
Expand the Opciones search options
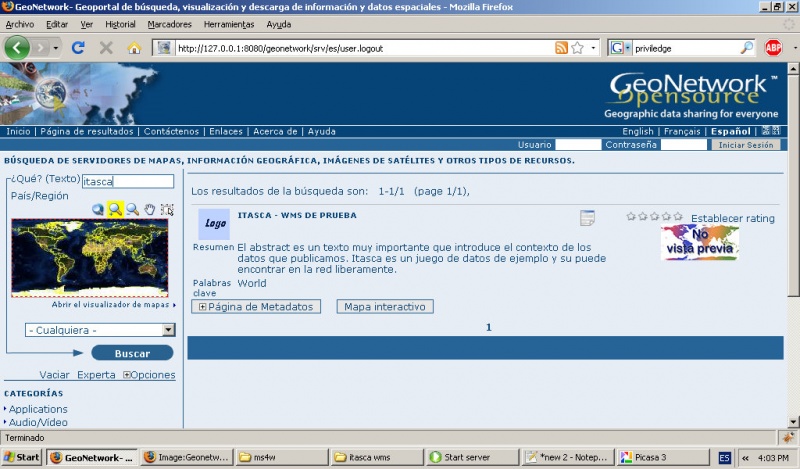click(149, 375)
